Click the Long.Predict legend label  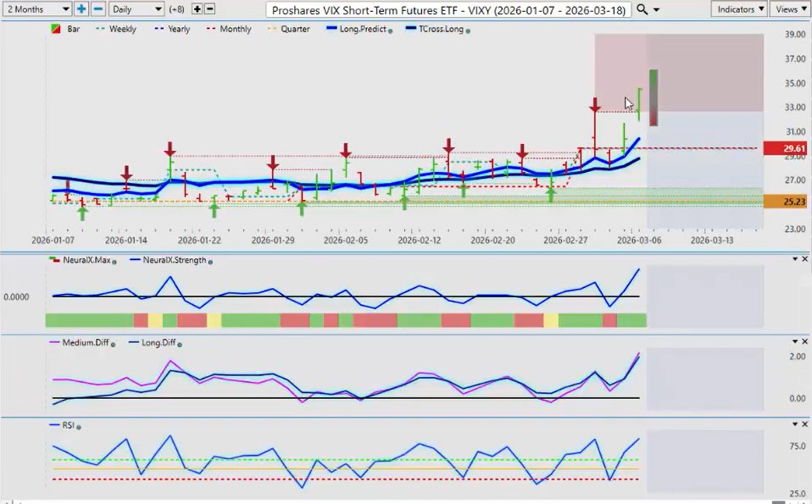(x=364, y=29)
